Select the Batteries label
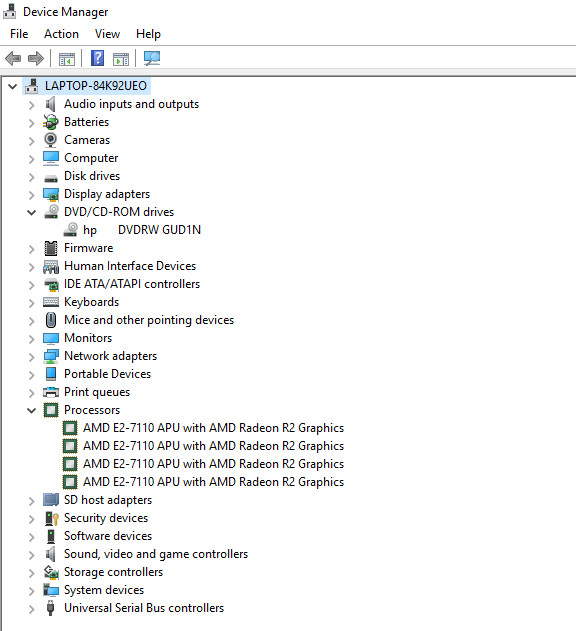This screenshot has width=576, height=631. pos(87,122)
